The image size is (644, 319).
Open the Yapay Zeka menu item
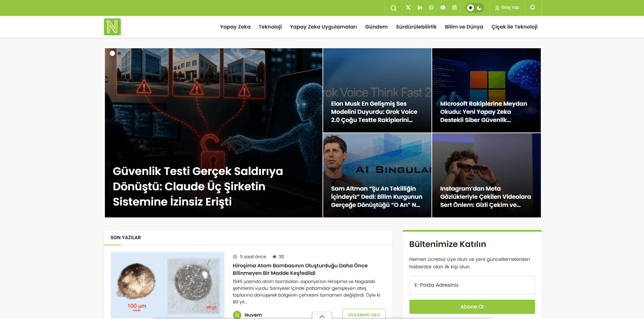[x=235, y=27]
